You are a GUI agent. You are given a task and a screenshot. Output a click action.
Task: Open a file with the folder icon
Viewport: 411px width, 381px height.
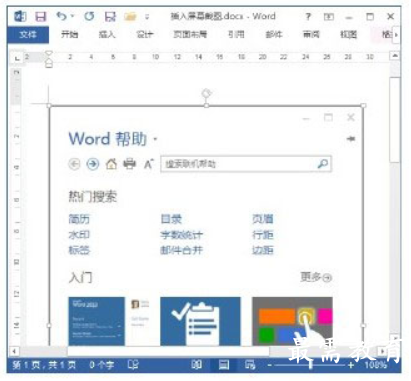coord(130,16)
